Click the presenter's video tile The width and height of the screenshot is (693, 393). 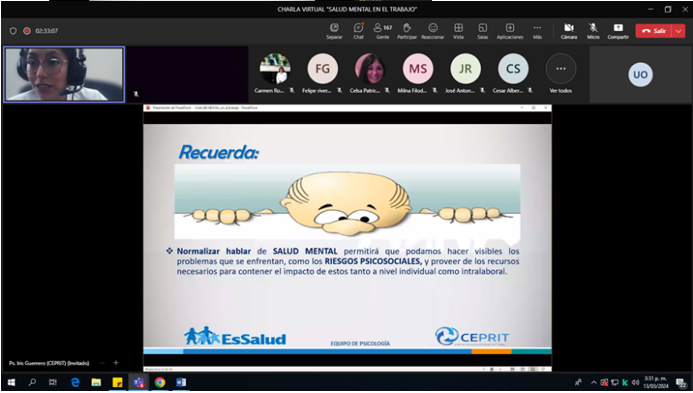click(x=64, y=74)
